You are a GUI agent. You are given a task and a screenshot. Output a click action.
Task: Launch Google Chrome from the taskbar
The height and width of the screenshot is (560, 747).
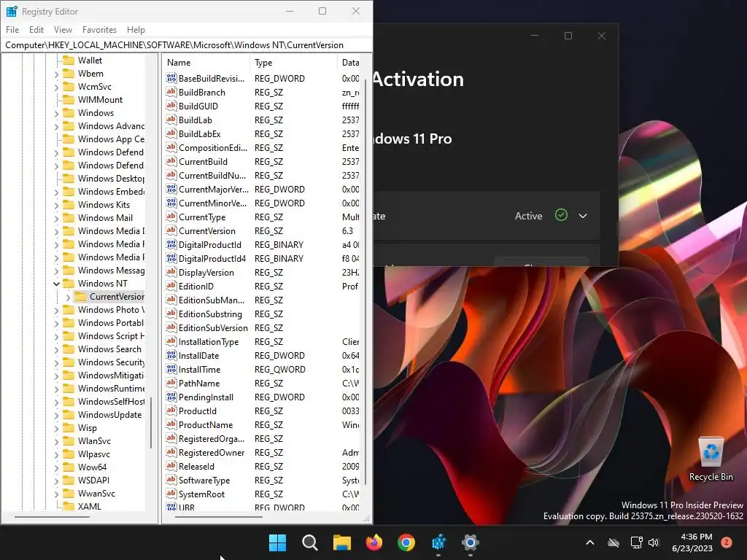click(406, 542)
